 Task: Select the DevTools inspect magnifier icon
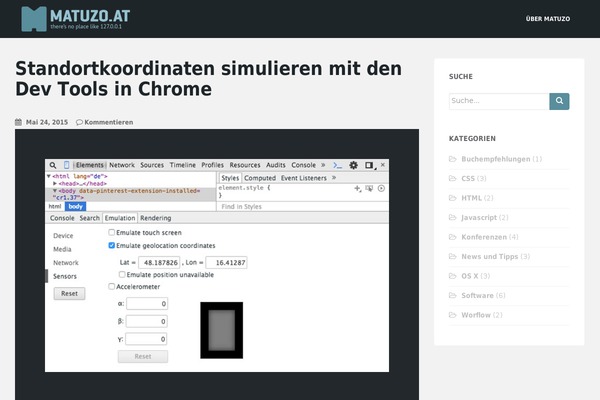(53, 165)
